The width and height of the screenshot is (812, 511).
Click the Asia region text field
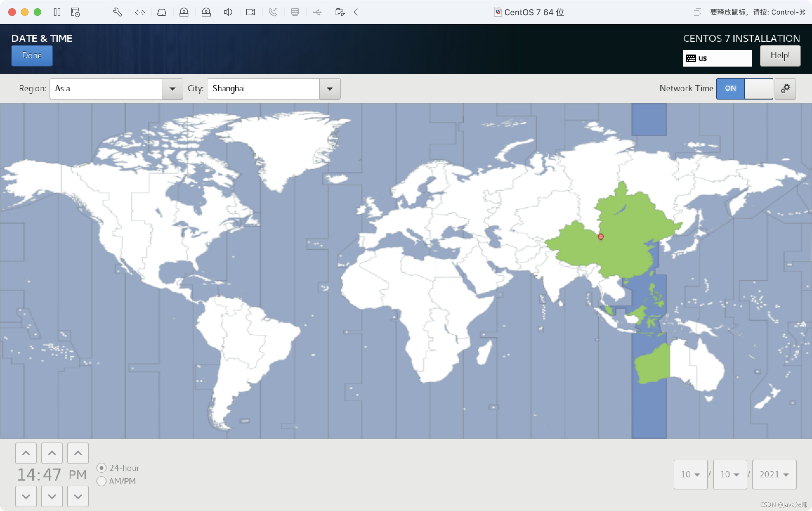click(x=106, y=89)
